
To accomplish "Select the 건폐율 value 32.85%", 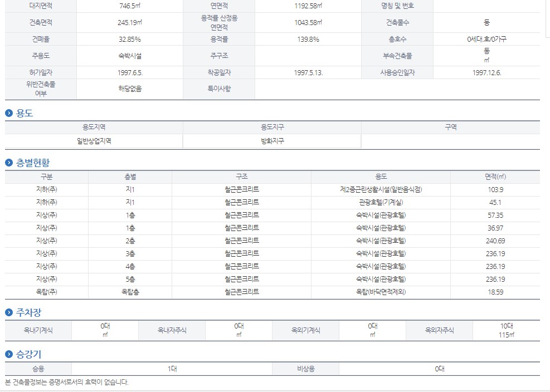I will coord(130,40).
